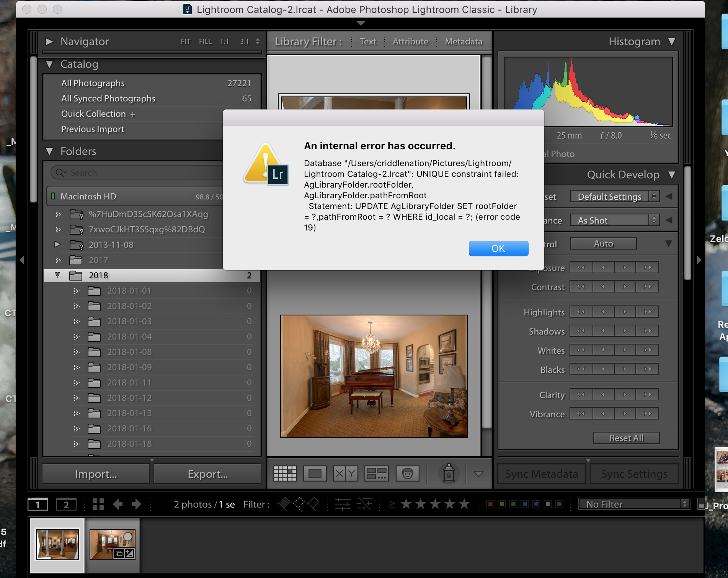Screen dimensions: 728x578
Task: Open People face view icon
Action: point(408,474)
